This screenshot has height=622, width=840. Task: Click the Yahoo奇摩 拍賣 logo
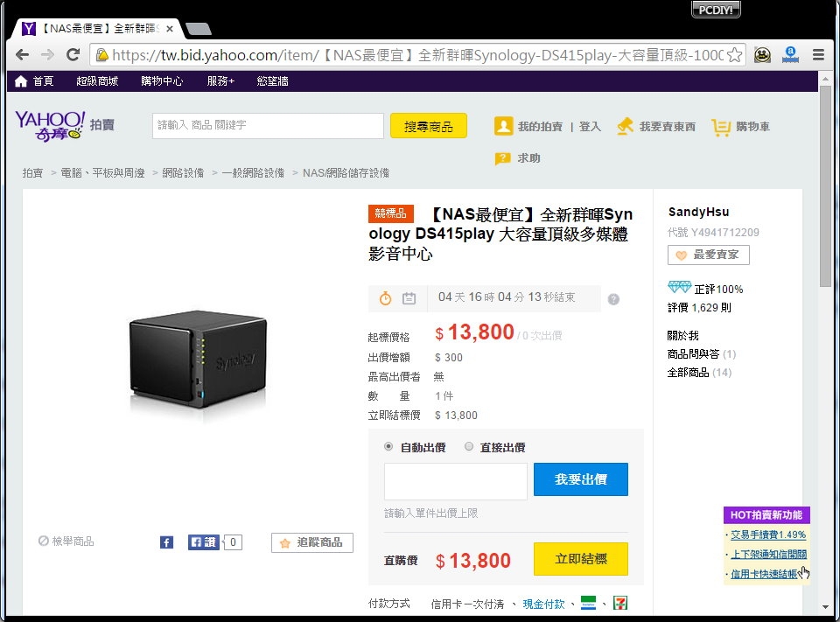65,126
